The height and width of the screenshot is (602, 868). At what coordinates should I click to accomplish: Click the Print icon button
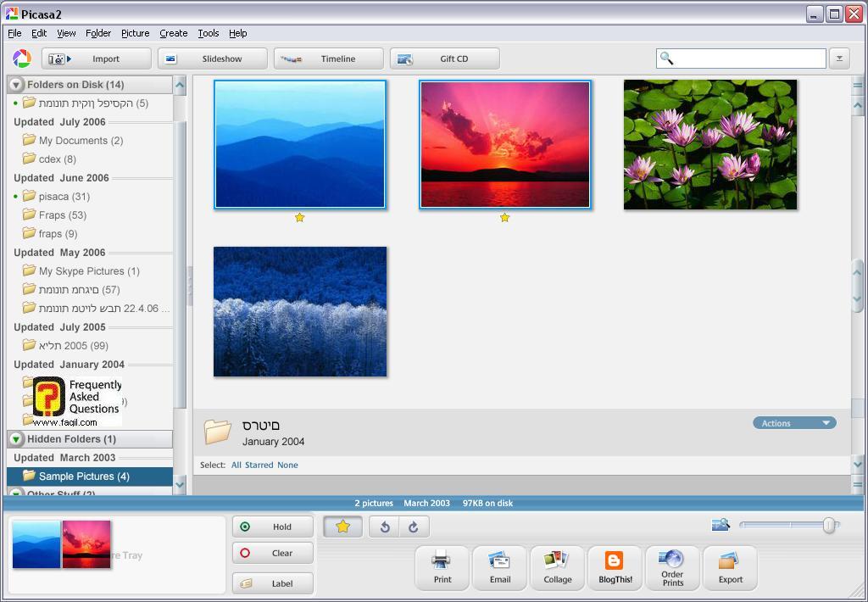click(x=442, y=567)
